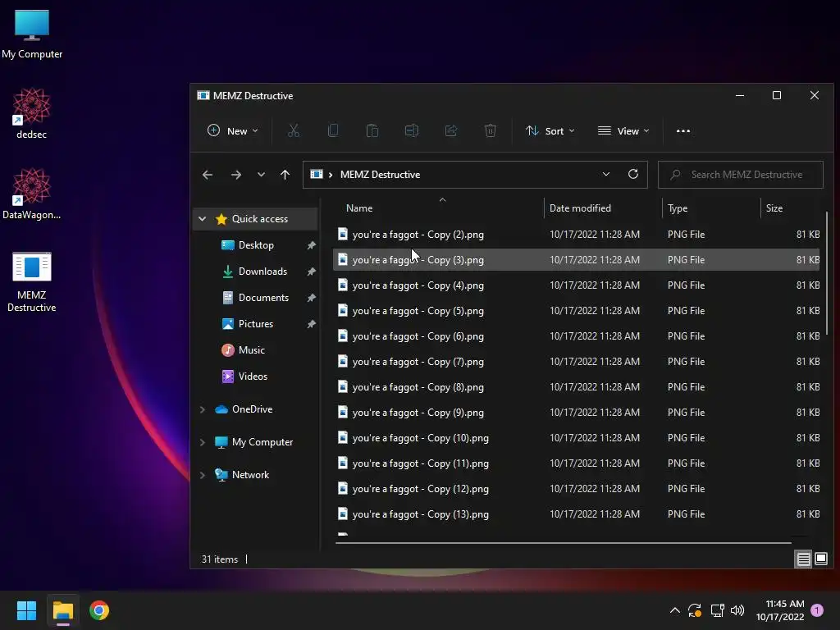
Task: Click the Paste toolbar icon
Action: 372,130
